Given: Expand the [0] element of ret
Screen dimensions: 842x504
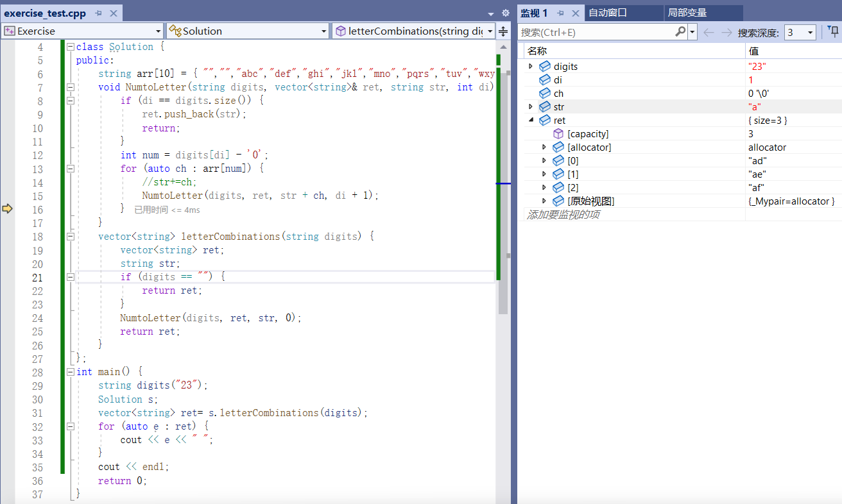Looking at the screenshot, I should (x=544, y=160).
